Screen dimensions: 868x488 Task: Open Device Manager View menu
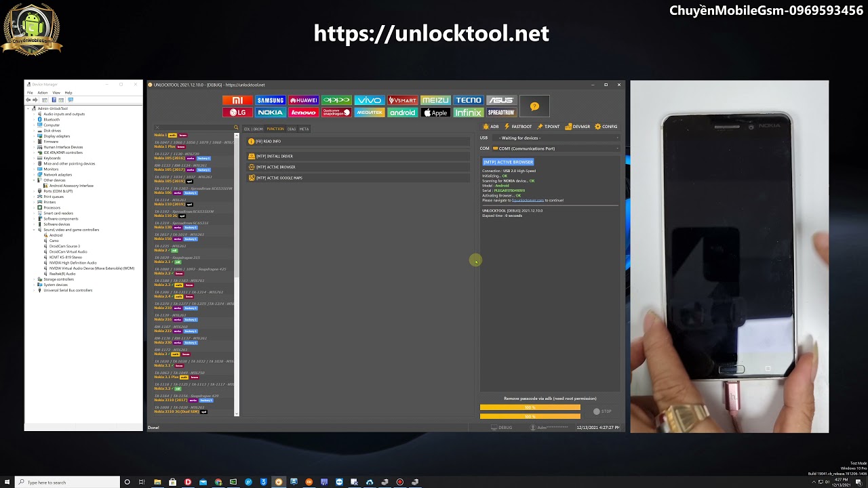(x=56, y=92)
